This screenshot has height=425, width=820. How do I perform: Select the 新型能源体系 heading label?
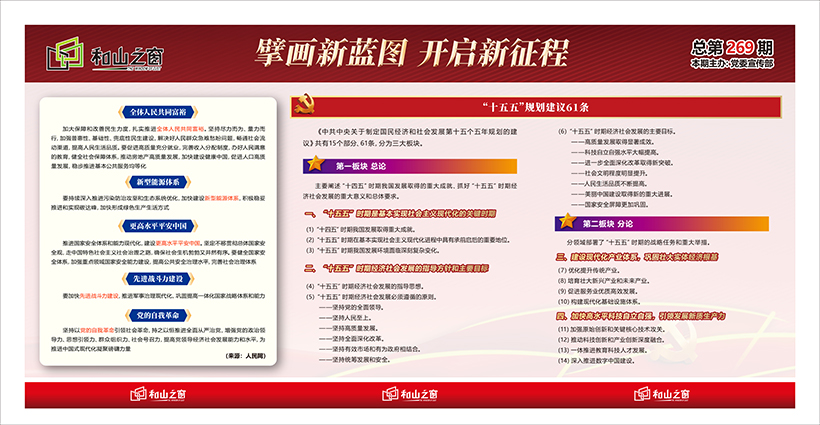pos(154,181)
